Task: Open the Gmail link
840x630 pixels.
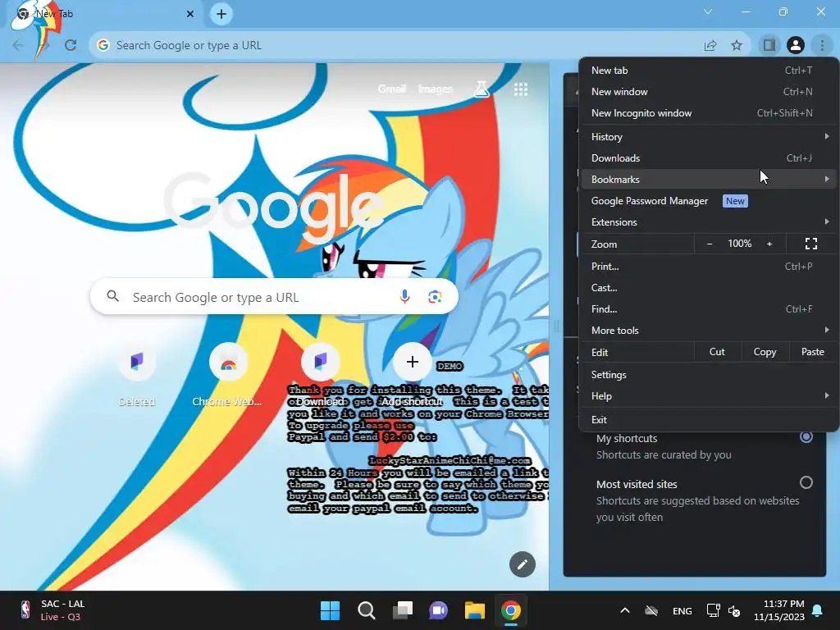Action: point(391,89)
